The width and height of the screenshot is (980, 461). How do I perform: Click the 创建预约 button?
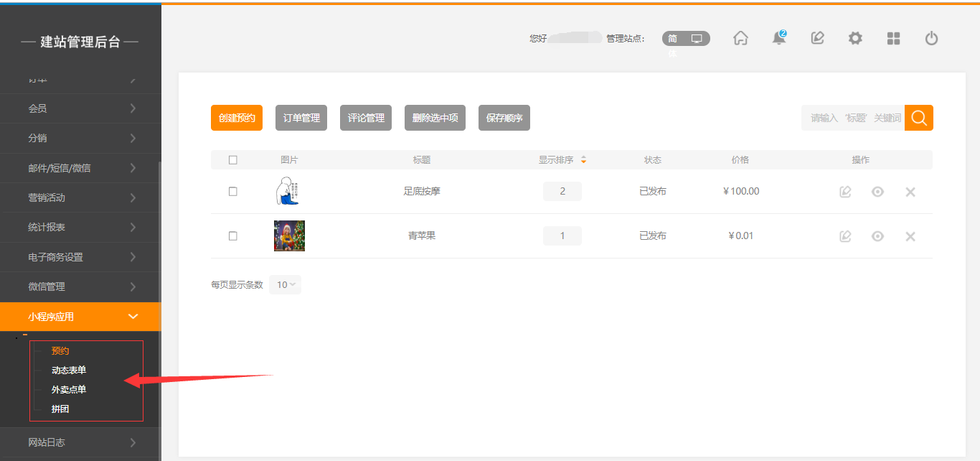click(237, 118)
